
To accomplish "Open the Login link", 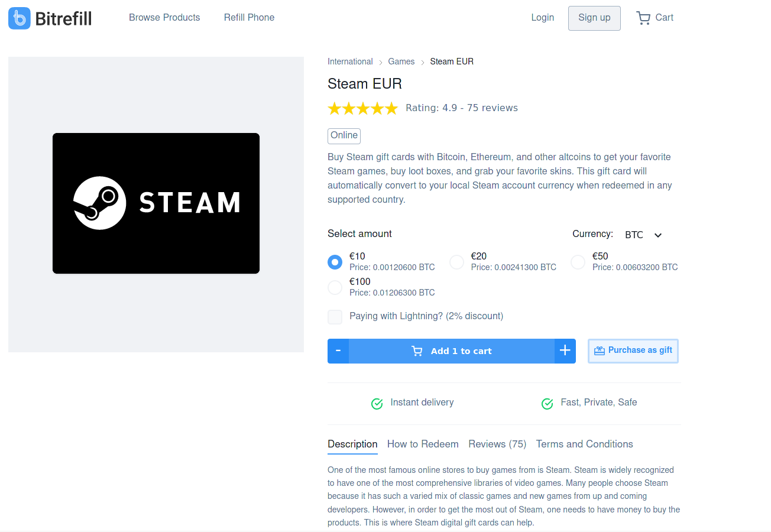I will coord(543,18).
